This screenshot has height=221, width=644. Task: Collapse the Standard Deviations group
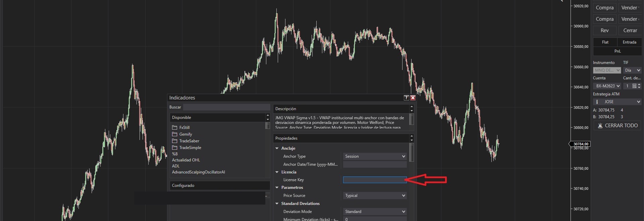pyautogui.click(x=277, y=204)
